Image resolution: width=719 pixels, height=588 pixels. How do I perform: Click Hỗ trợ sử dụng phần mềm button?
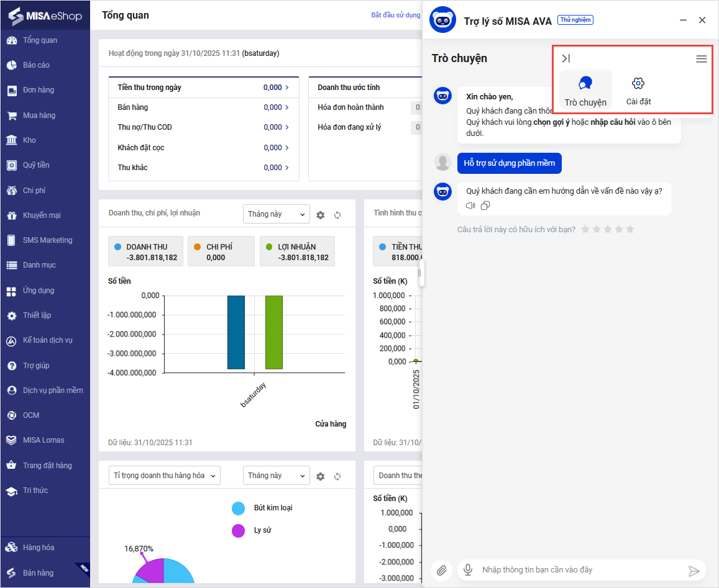(x=510, y=163)
